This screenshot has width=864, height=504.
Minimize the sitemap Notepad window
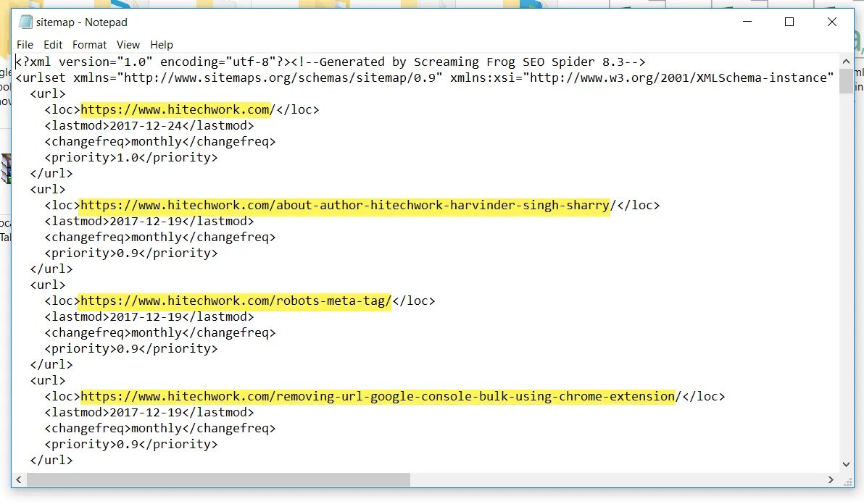click(747, 22)
